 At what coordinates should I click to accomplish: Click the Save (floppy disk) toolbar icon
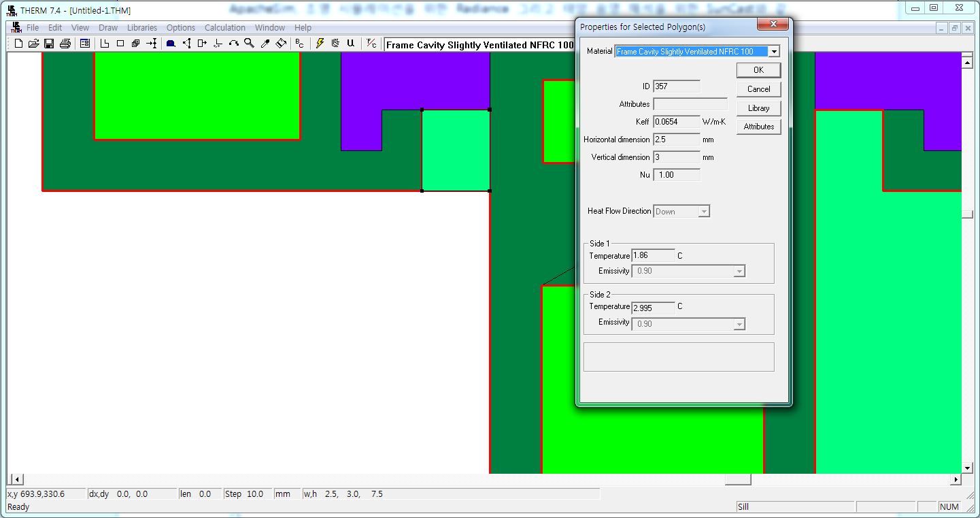49,44
